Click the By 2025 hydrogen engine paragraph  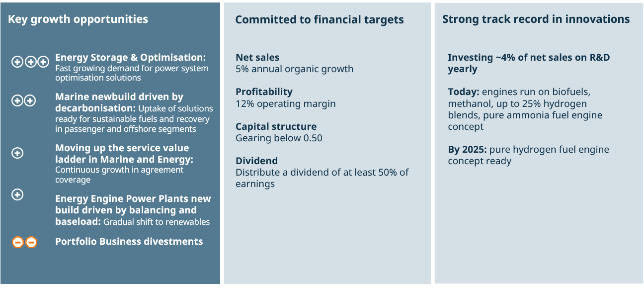(528, 155)
